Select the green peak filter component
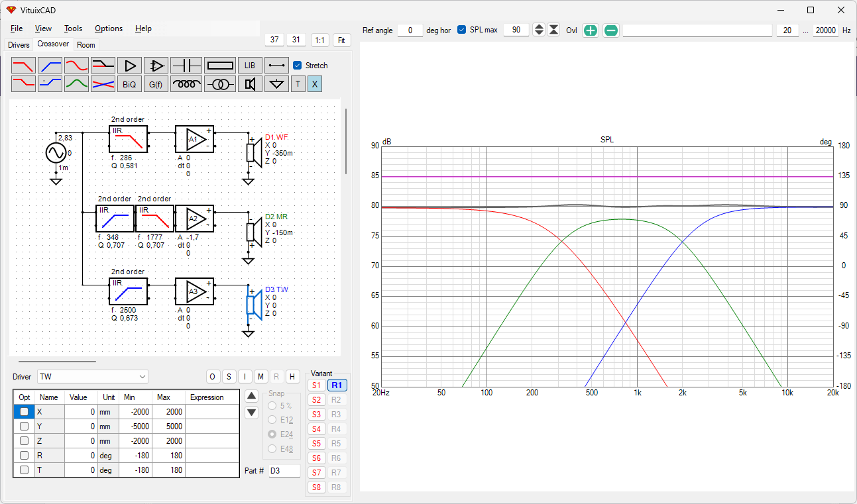 [x=77, y=84]
